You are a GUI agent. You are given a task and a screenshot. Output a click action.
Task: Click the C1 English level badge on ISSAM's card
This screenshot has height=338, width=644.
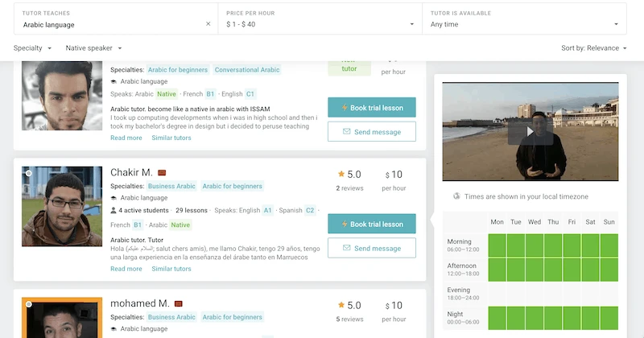coord(250,94)
